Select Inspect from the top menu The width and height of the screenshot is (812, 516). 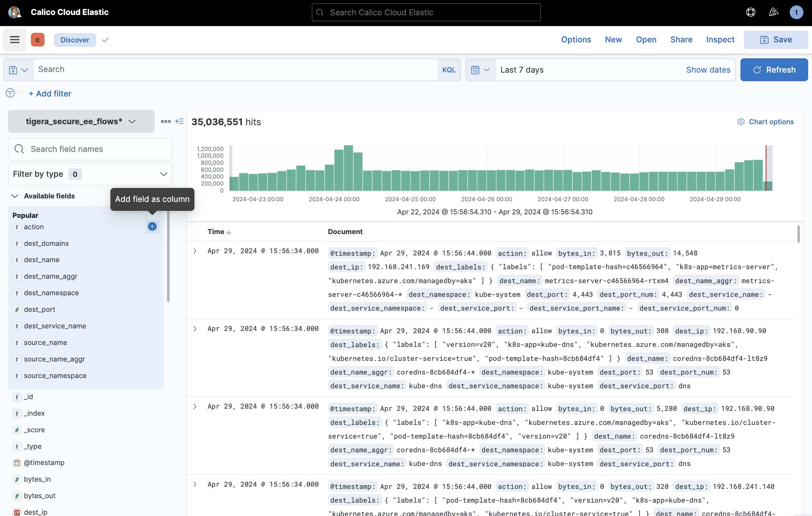pyautogui.click(x=720, y=39)
